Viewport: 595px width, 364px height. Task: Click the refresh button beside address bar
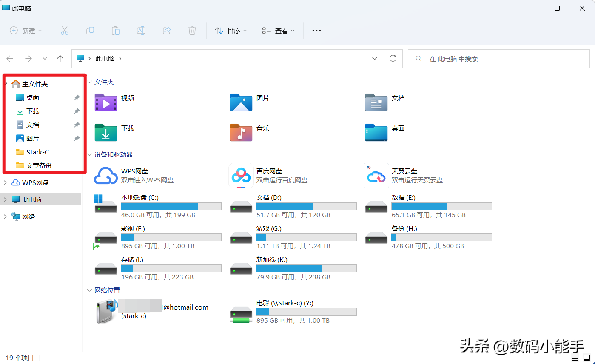(393, 58)
